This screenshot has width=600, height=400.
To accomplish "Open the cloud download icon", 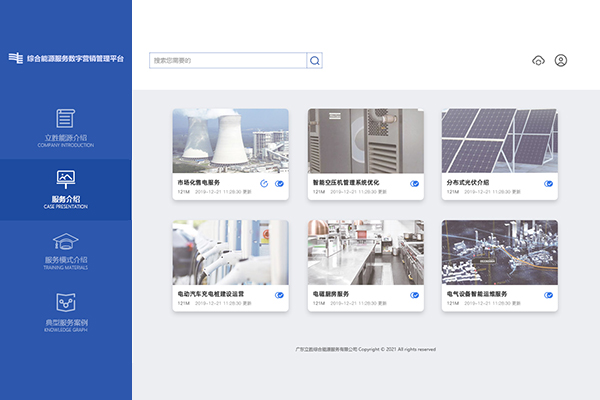I will [x=538, y=61].
